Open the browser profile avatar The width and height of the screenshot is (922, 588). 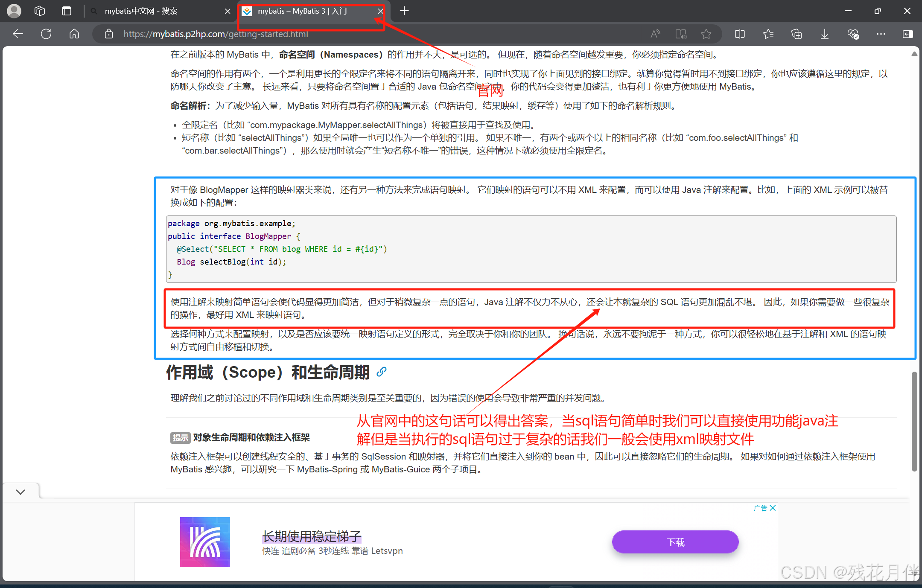pos(14,11)
